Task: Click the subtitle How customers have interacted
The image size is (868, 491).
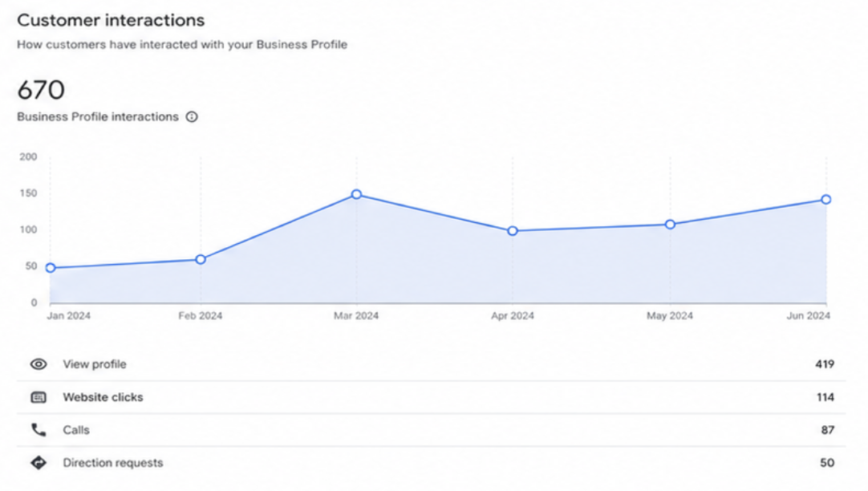Action: (182, 45)
